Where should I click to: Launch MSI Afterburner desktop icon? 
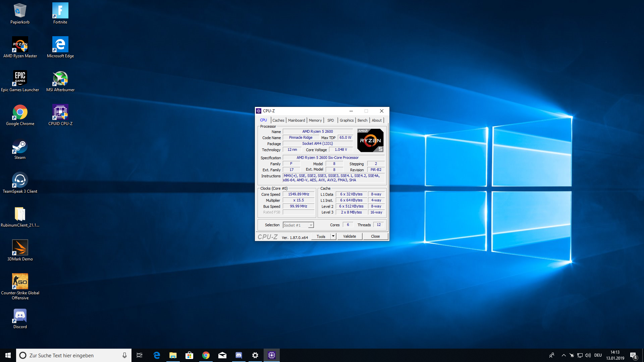(60, 78)
